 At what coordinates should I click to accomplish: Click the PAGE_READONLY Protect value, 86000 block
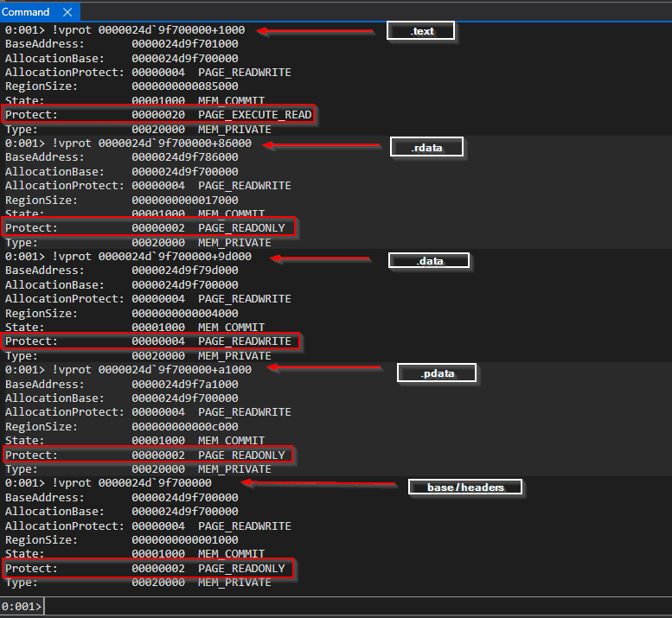(241, 228)
